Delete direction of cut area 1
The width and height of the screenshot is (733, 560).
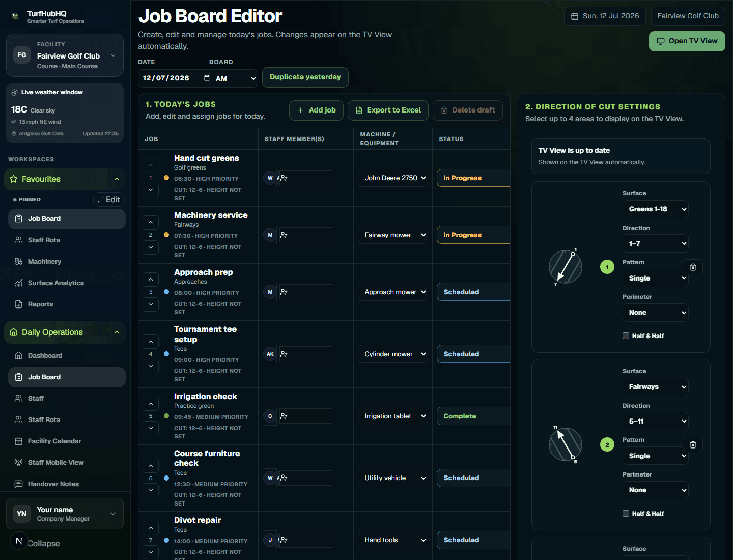pos(693,267)
